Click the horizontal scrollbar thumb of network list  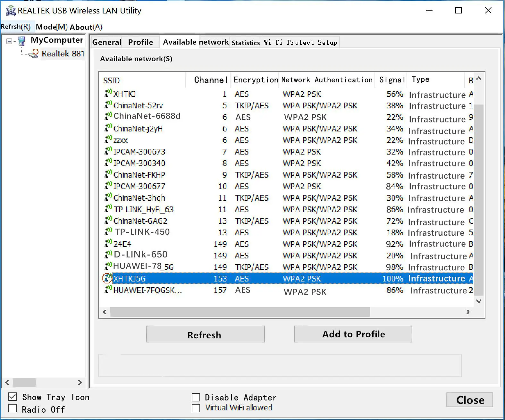coord(240,312)
